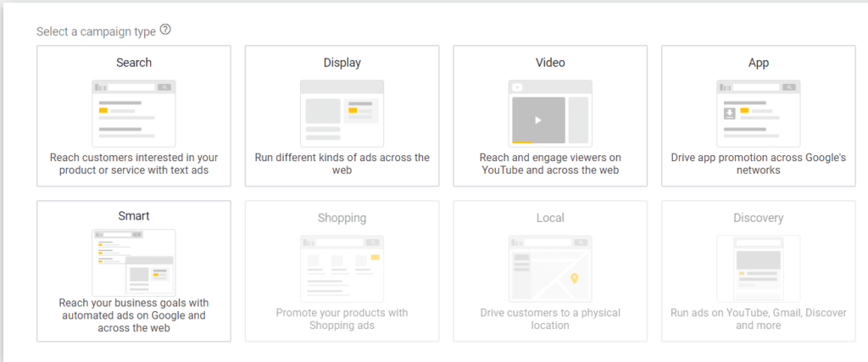The height and width of the screenshot is (362, 868).
Task: Click text 'Reach and engage viewers on YouTube'
Action: pos(550,164)
